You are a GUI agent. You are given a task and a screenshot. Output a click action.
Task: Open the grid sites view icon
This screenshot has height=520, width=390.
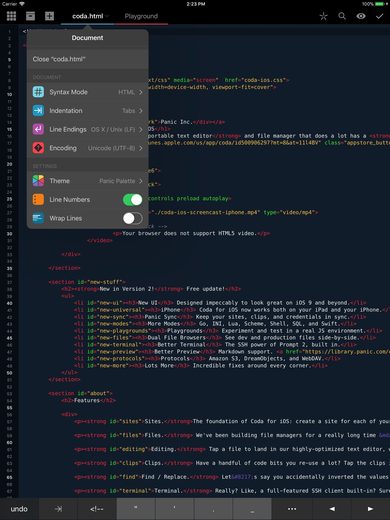pyautogui.click(x=11, y=16)
